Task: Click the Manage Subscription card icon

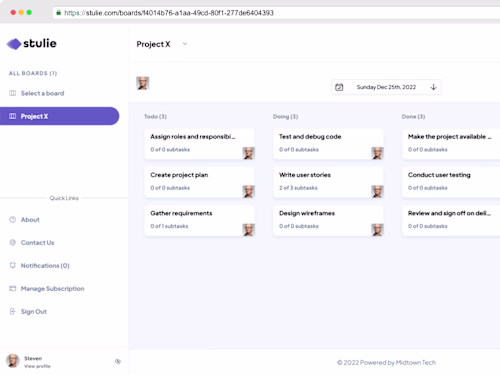Action: pyautogui.click(x=13, y=288)
